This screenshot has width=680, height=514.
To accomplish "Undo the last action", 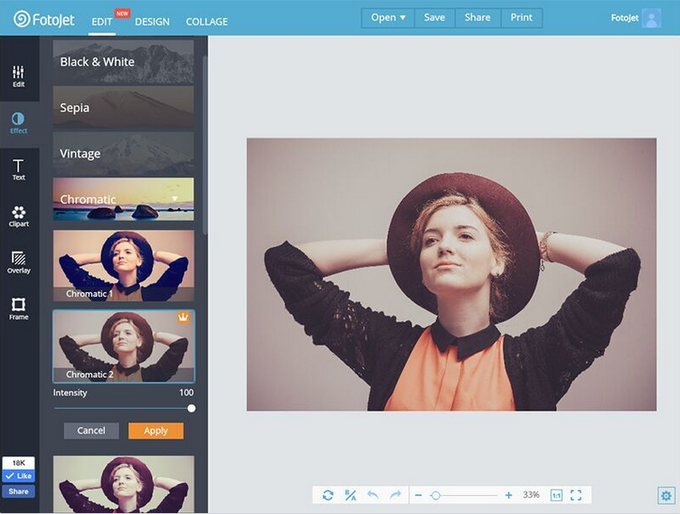I will pyautogui.click(x=373, y=495).
